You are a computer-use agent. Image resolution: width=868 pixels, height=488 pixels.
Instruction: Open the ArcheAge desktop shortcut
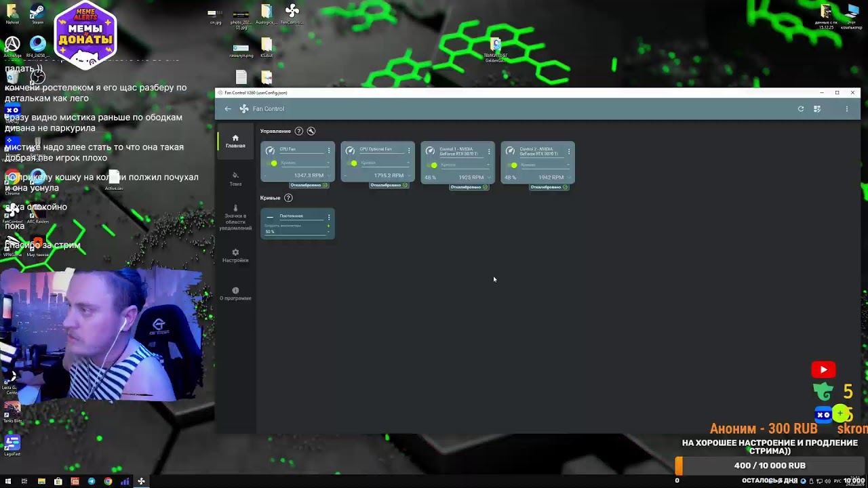click(x=12, y=47)
